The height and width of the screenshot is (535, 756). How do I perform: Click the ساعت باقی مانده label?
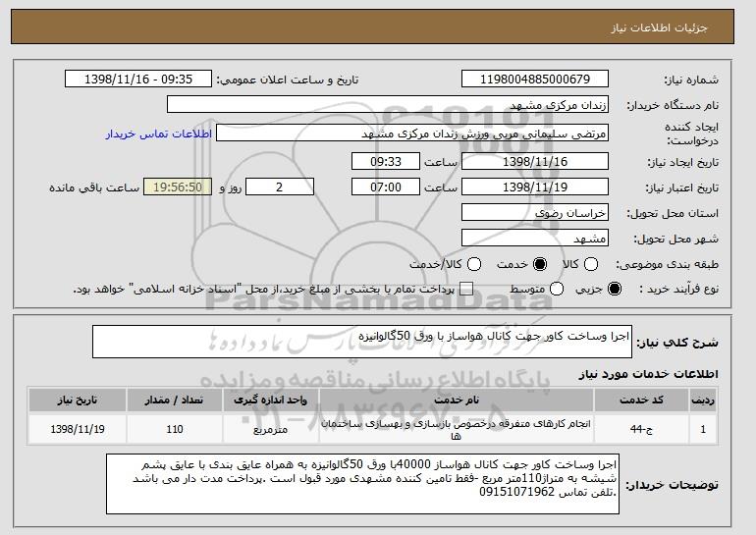click(x=94, y=187)
